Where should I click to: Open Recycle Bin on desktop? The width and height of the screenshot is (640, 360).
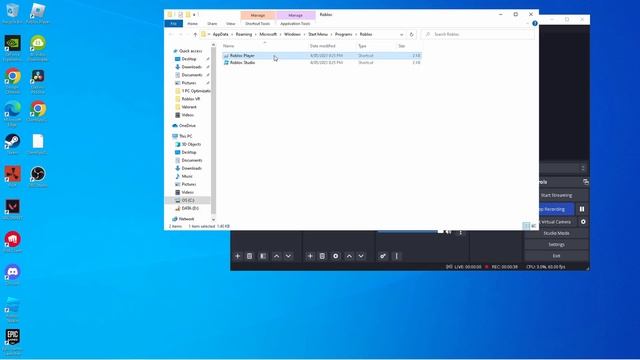[13, 13]
